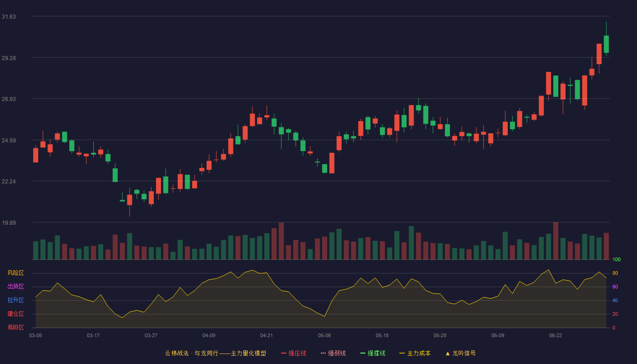
Task: Click the 29.28 price axis label
Action: pos(9,58)
